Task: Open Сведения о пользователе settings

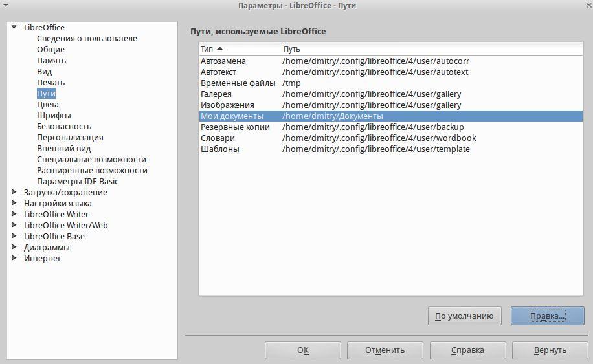Action: 87,39
